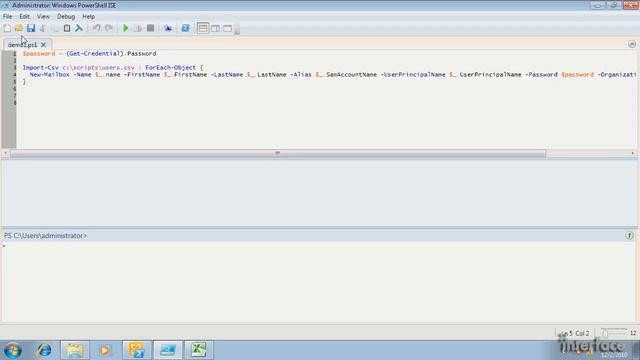The image size is (640, 360).
Task: Open the New Remote PowerShell Tab icon
Action: [x=168, y=28]
